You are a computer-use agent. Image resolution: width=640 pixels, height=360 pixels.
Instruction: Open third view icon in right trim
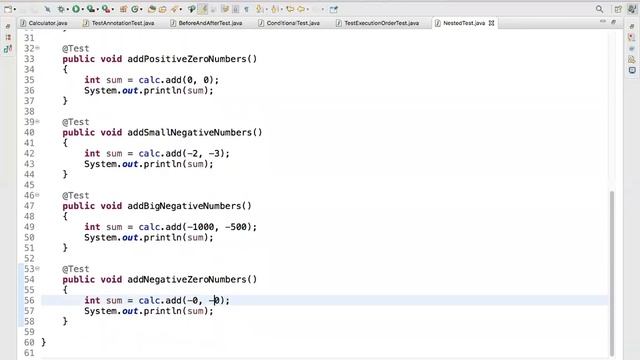632,49
